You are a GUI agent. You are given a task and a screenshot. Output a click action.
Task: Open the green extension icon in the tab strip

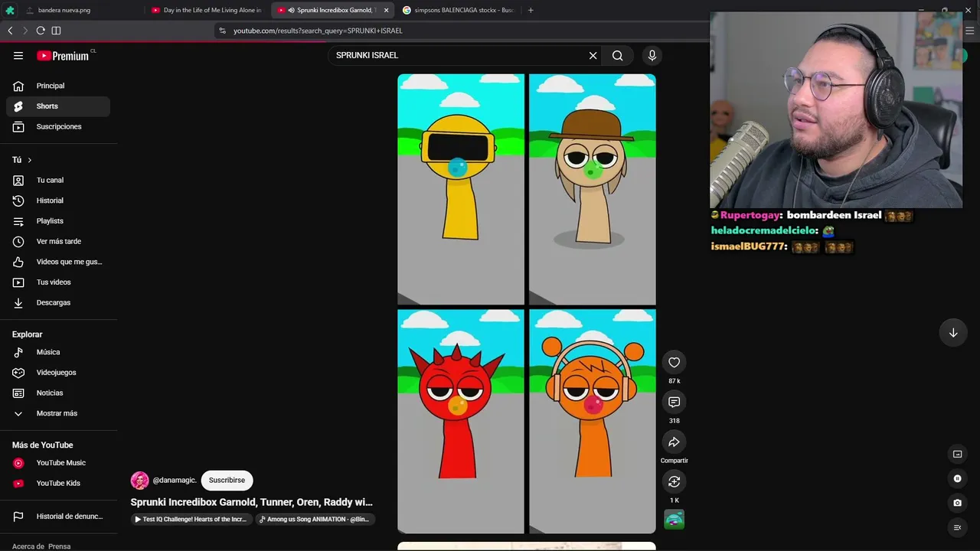[10, 10]
